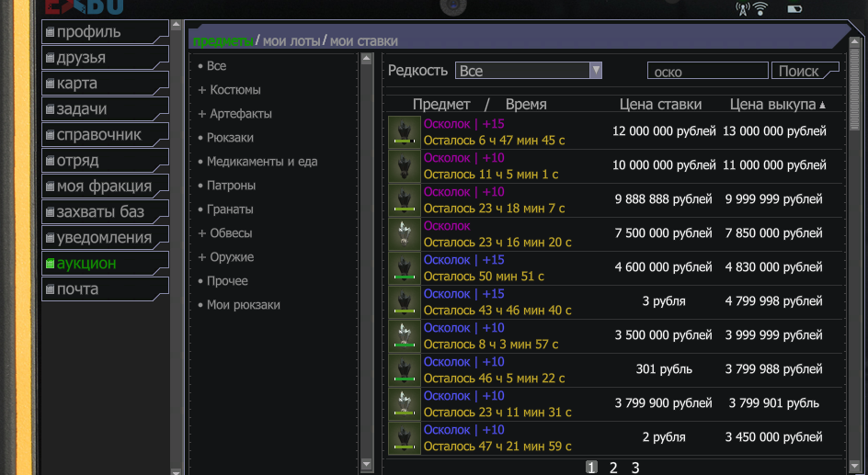Open моя фракция section

coord(105,187)
